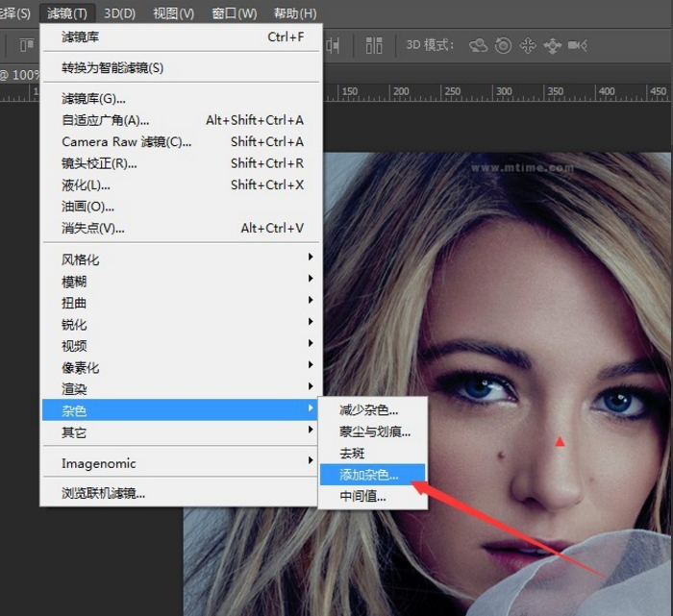Click the 3D zoom camera icon

click(x=578, y=45)
